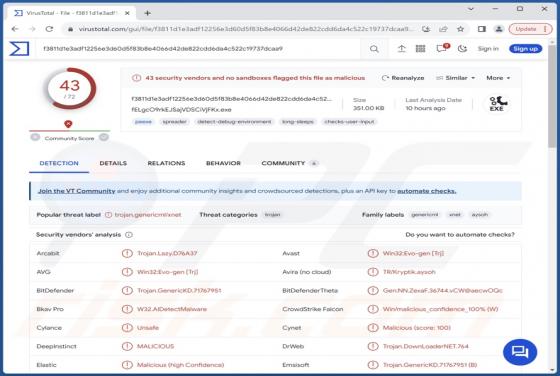560x376 pixels.
Task: Open the notifications comment icon
Action: click(442, 48)
